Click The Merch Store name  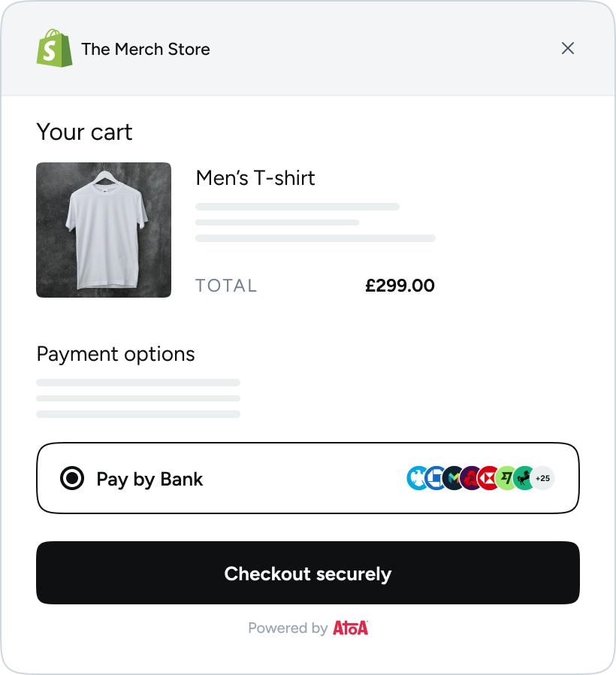146,50
